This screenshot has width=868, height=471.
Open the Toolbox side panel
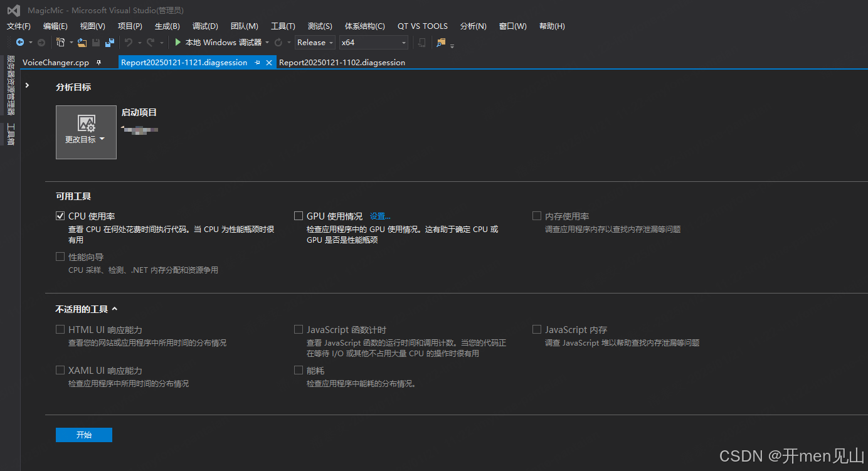tap(10, 134)
